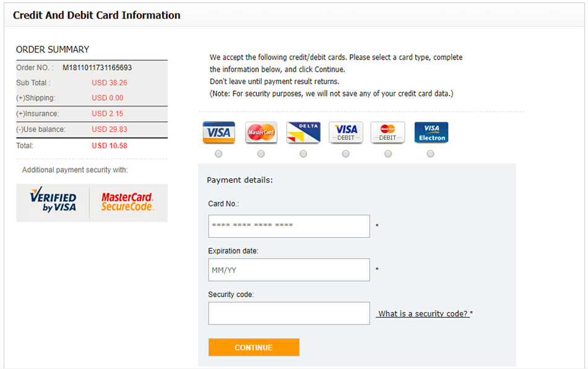Select the Visa radio button
Viewport: 588px width, 369px height.
[218, 154]
